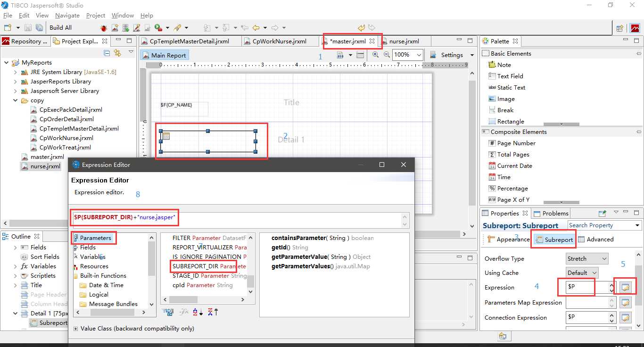Select the cpId Parameter String entry

pos(202,285)
